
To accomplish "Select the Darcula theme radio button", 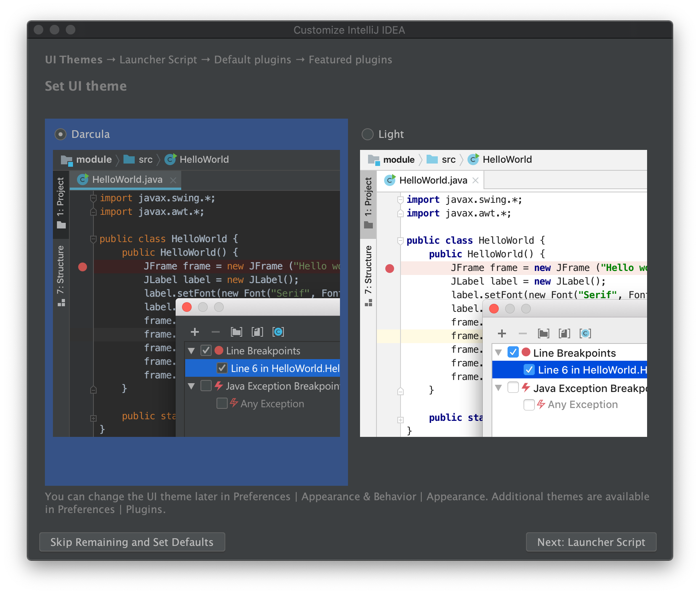I will [61, 134].
